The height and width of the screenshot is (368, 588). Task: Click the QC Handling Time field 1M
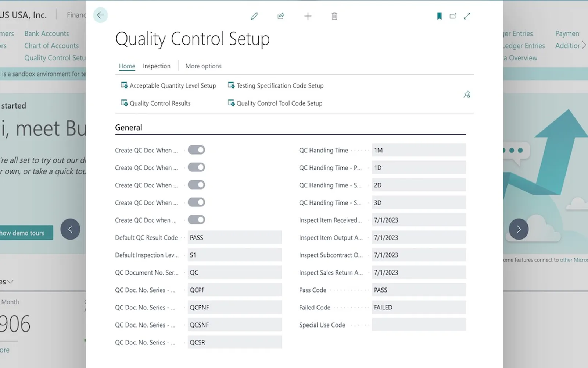coord(419,150)
